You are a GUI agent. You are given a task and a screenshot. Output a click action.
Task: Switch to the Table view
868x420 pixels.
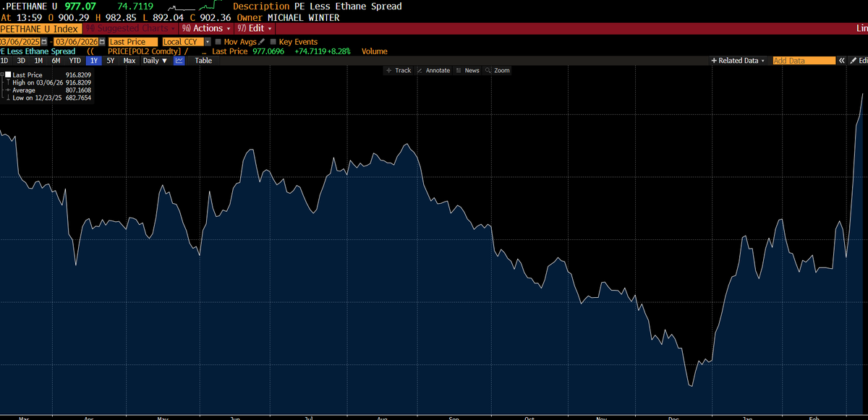tap(203, 61)
